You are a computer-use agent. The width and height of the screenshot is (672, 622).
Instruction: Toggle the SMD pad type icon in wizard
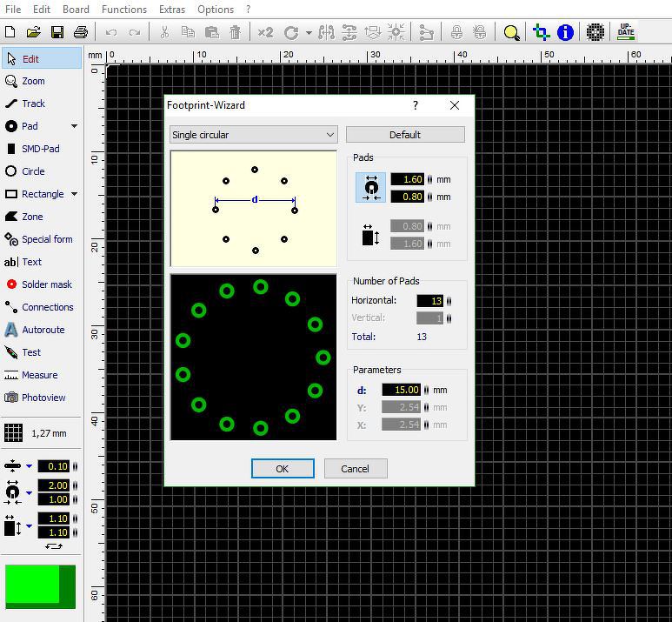[370, 235]
